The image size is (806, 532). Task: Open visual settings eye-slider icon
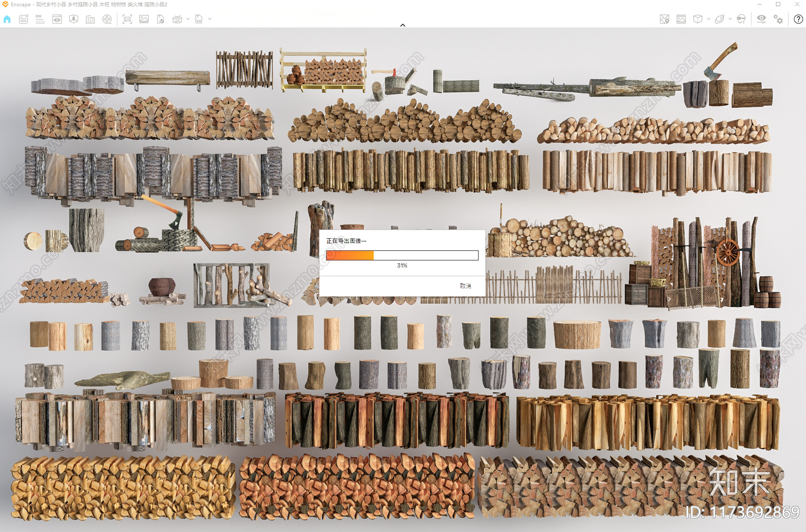761,19
